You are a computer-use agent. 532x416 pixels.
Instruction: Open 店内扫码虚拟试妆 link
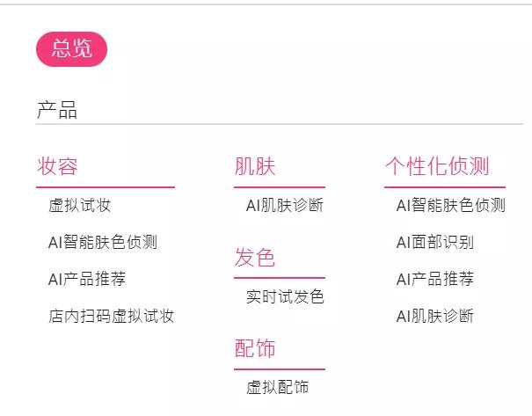click(111, 317)
